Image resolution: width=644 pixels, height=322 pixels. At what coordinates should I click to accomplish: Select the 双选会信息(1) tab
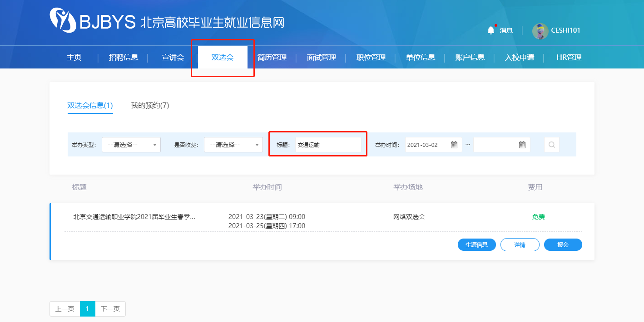tap(90, 105)
